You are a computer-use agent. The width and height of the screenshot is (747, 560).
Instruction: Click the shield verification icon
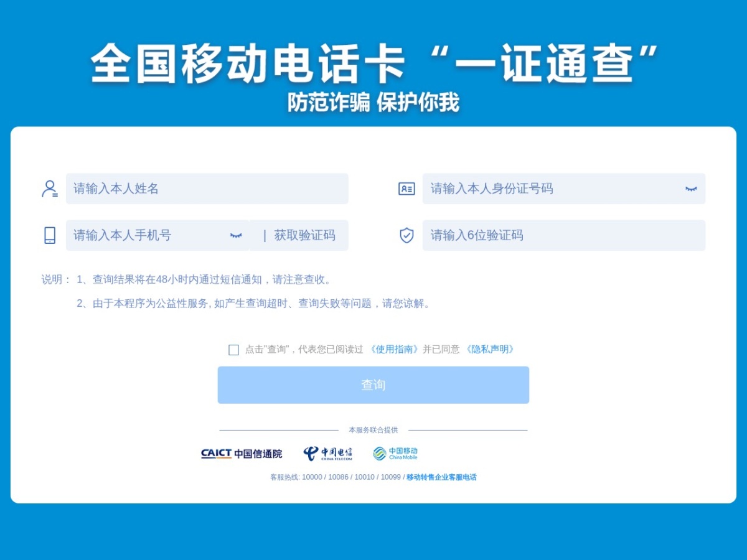coord(406,235)
